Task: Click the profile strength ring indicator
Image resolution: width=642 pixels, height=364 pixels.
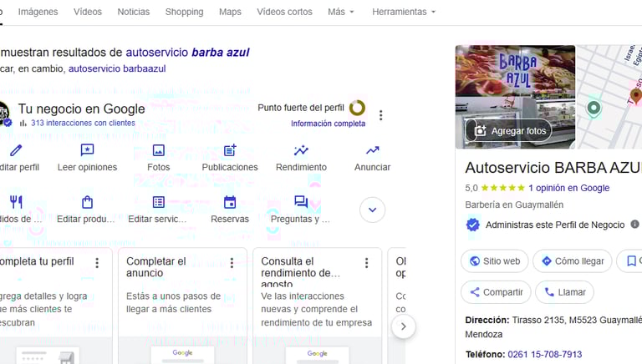Action: click(x=357, y=108)
